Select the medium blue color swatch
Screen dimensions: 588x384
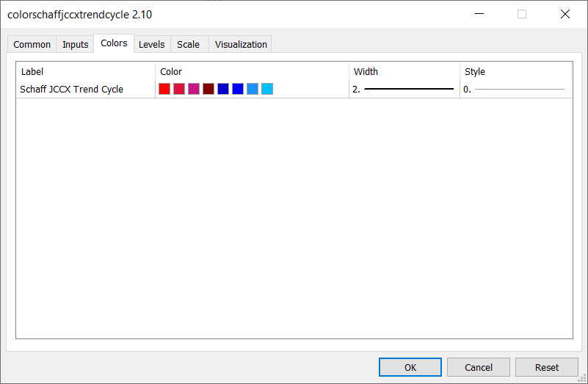(x=223, y=89)
